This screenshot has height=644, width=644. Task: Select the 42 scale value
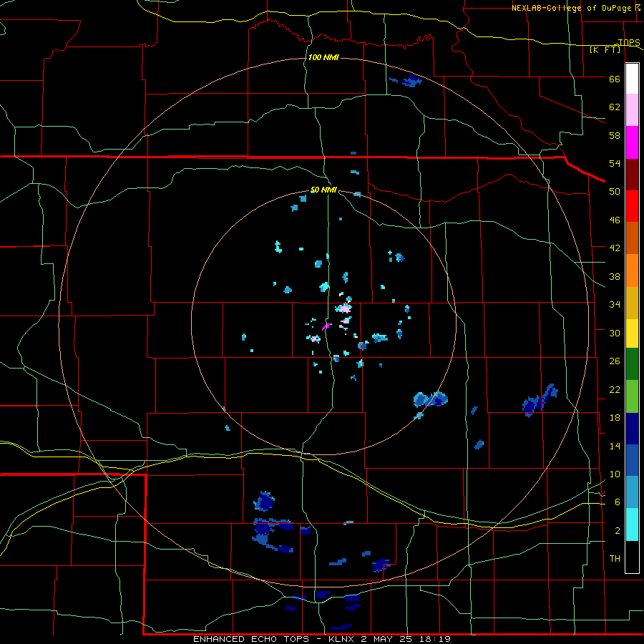coord(615,248)
